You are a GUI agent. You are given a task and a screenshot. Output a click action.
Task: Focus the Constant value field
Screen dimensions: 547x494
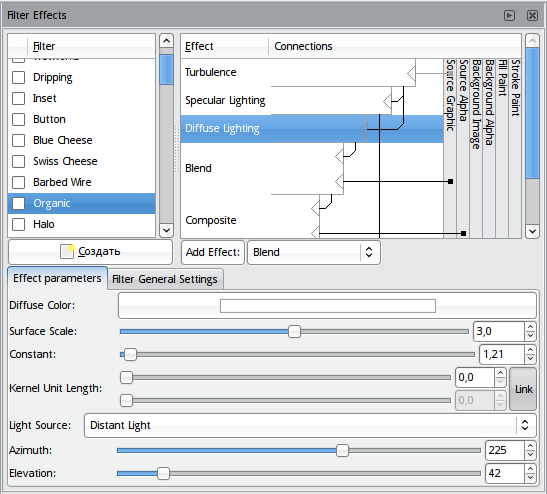tap(502, 355)
